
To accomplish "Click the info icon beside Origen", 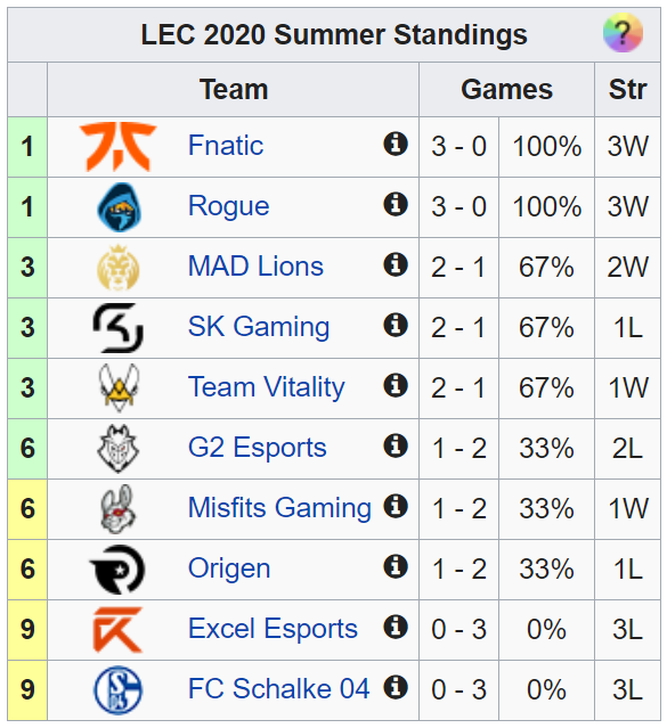I will (x=395, y=566).
